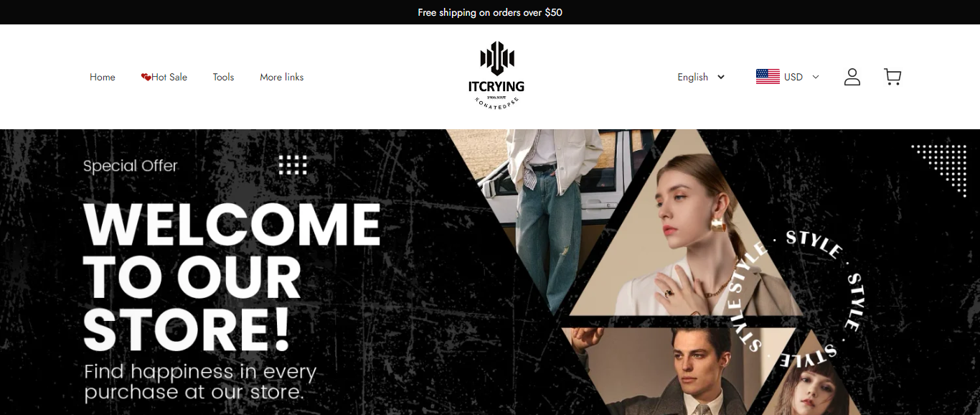Open the USD currency selector

click(788, 77)
